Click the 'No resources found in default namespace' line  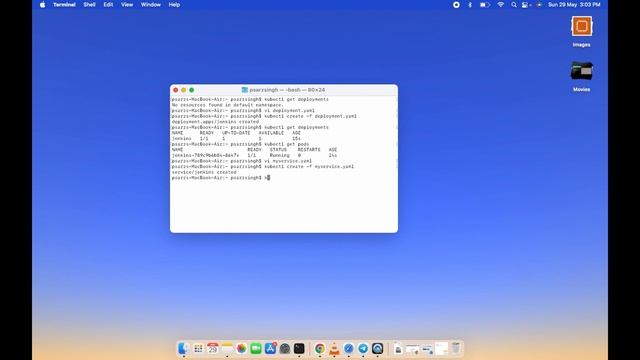(x=227, y=105)
